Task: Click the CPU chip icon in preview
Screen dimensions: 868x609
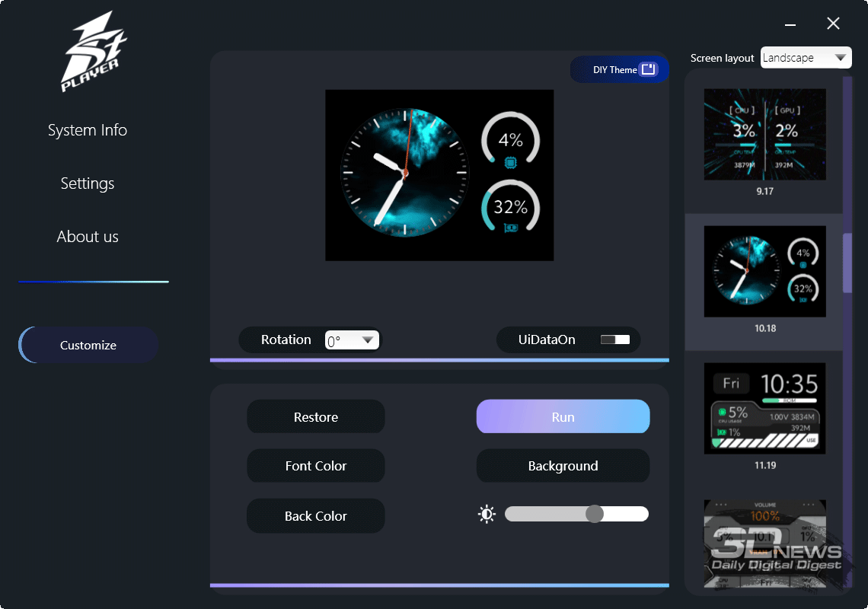Action: (510, 161)
